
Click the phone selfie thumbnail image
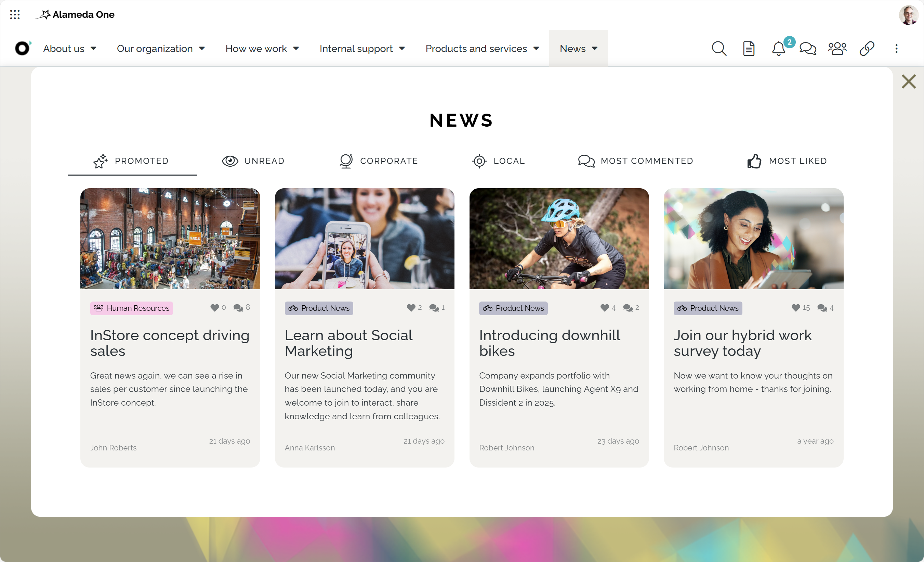tap(365, 239)
